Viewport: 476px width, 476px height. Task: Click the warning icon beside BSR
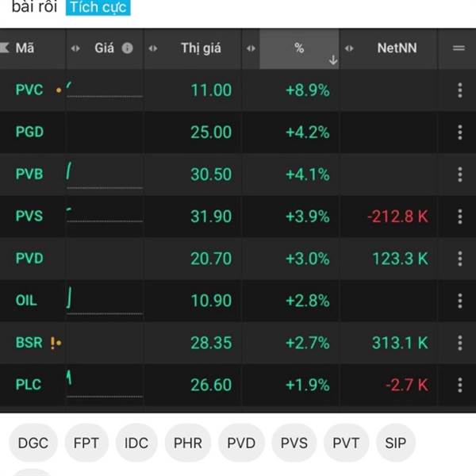(x=52, y=343)
